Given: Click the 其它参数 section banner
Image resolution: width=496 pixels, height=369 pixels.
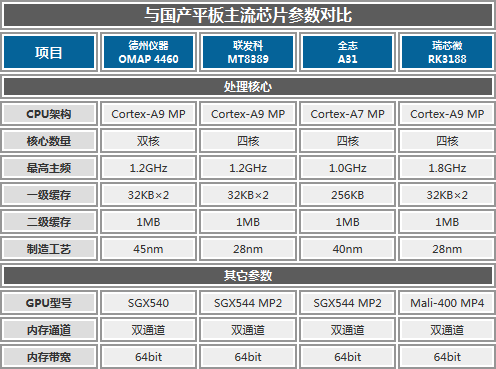Looking at the screenshot, I should click(248, 276).
